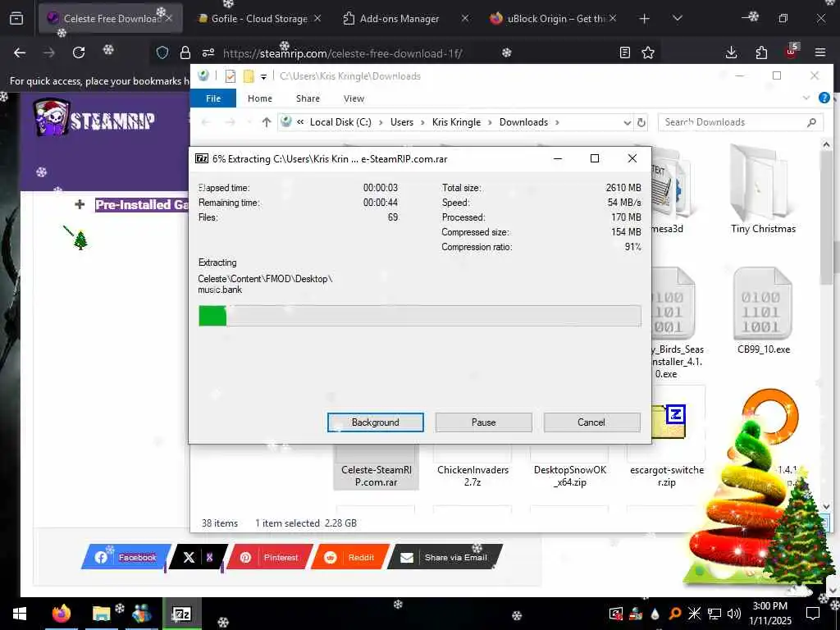Open File Explorer from the taskbar
The image size is (840, 630).
tap(101, 614)
